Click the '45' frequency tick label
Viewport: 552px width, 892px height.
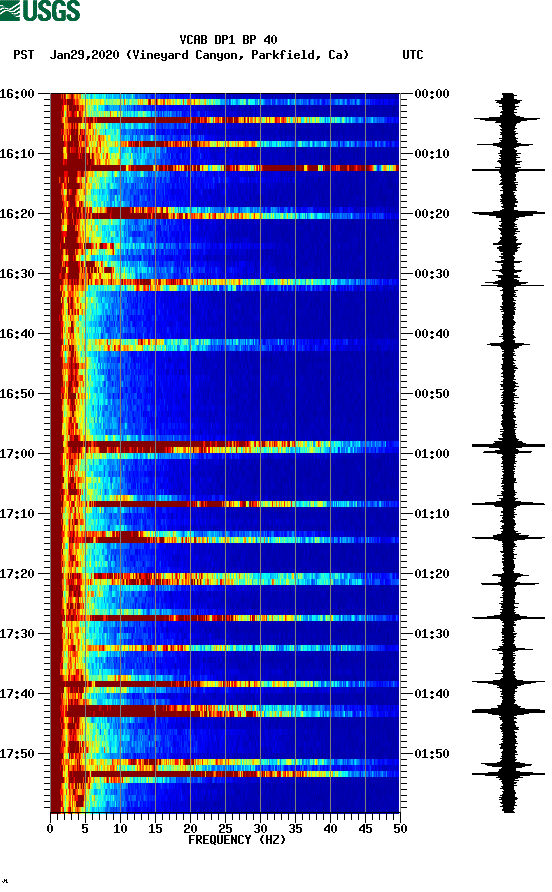click(x=365, y=829)
